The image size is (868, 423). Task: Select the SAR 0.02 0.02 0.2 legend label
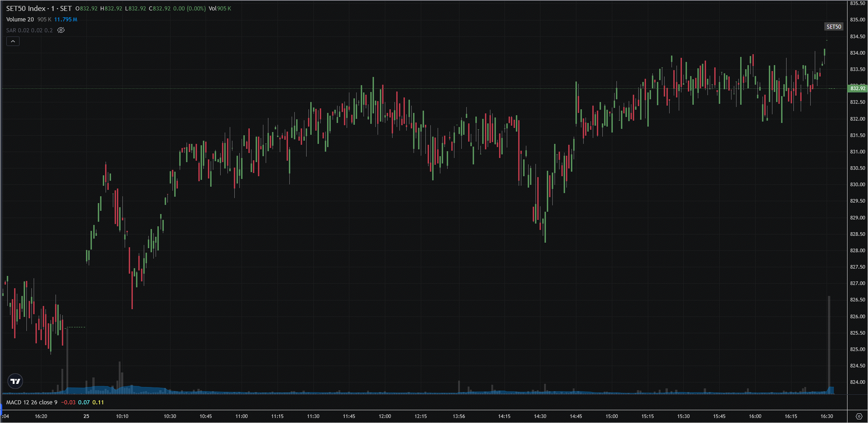pyautogui.click(x=30, y=31)
